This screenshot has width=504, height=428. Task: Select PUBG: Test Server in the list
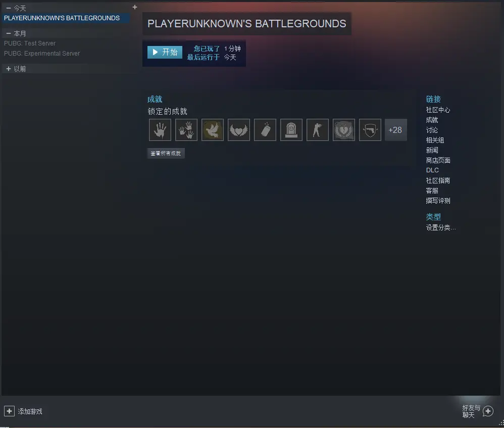30,43
